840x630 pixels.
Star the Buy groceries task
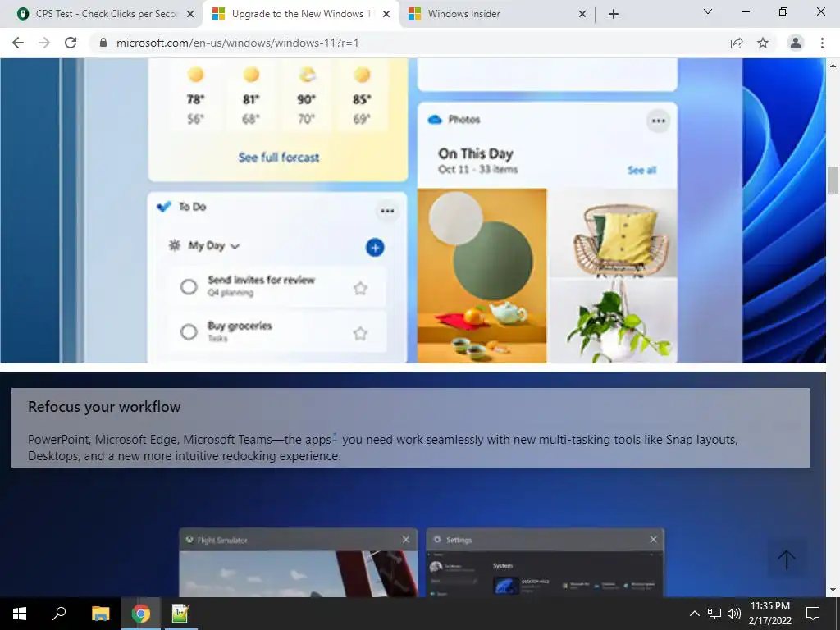tap(361, 333)
